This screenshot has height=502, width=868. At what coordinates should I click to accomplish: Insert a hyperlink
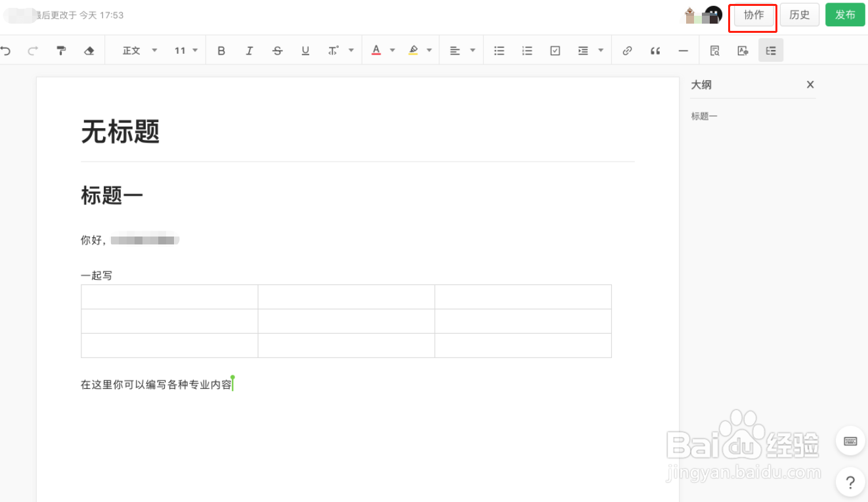(x=627, y=51)
